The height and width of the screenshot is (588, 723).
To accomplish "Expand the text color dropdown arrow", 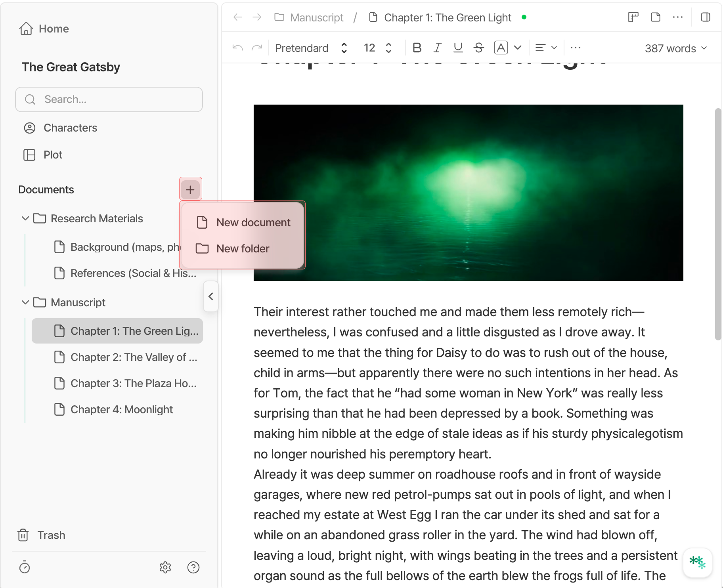I will (518, 48).
